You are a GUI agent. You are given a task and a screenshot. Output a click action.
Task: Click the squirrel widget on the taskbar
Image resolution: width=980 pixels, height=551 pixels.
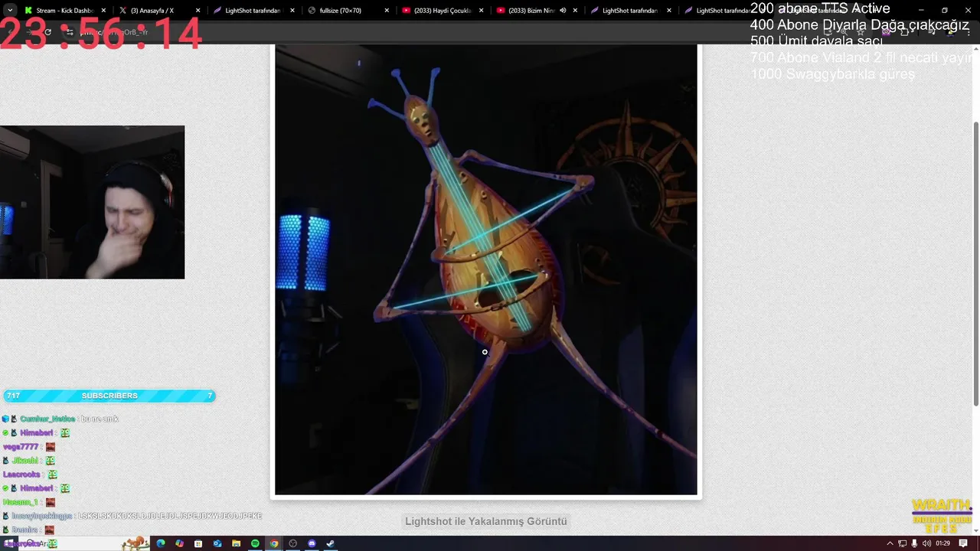point(136,543)
